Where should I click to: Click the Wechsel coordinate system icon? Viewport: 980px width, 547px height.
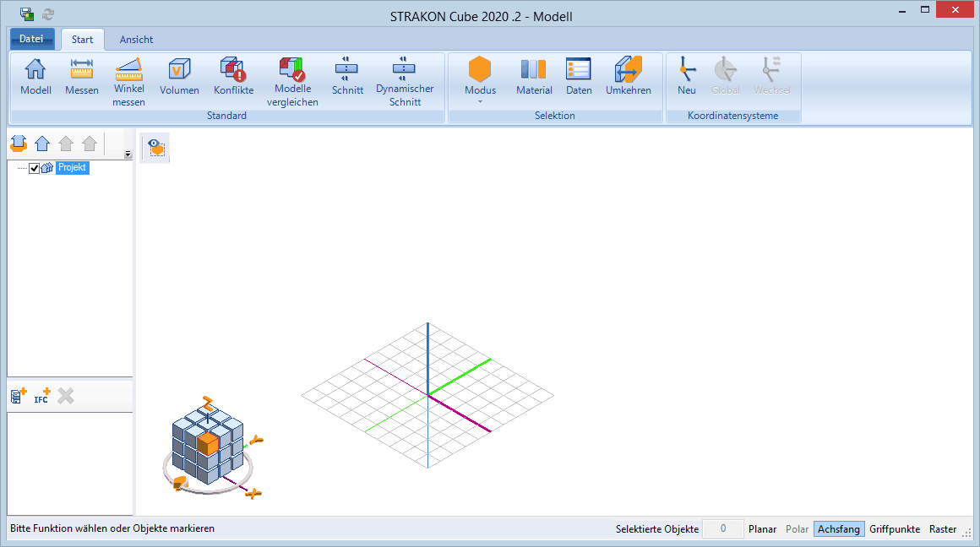click(x=772, y=76)
